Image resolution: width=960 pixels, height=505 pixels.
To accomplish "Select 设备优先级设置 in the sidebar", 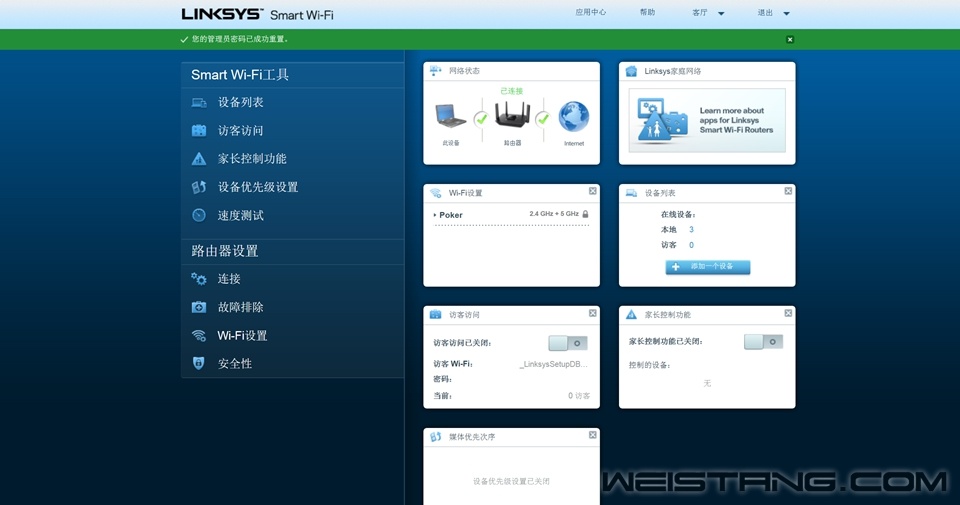I will 258,187.
